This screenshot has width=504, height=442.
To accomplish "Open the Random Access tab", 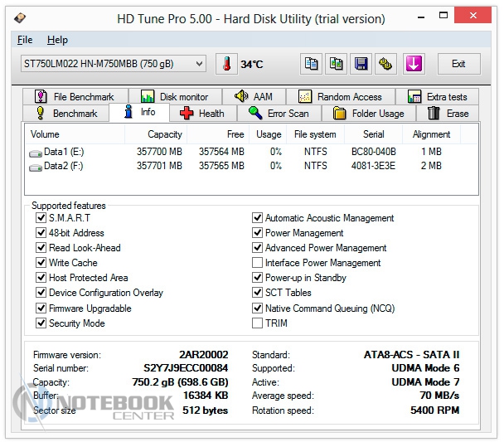I will 340,97.
